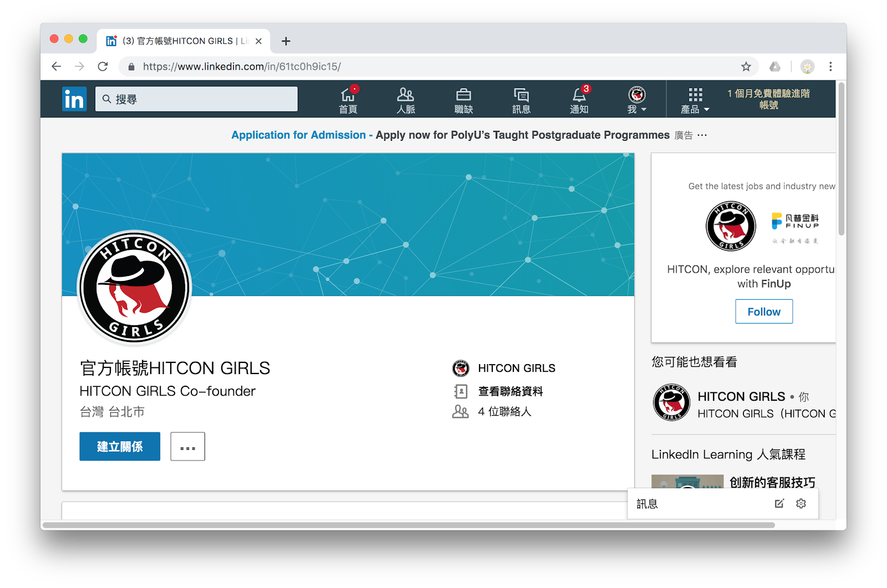Close the HITCON GIRLS tab
Screen dimensions: 887x588
coord(258,41)
